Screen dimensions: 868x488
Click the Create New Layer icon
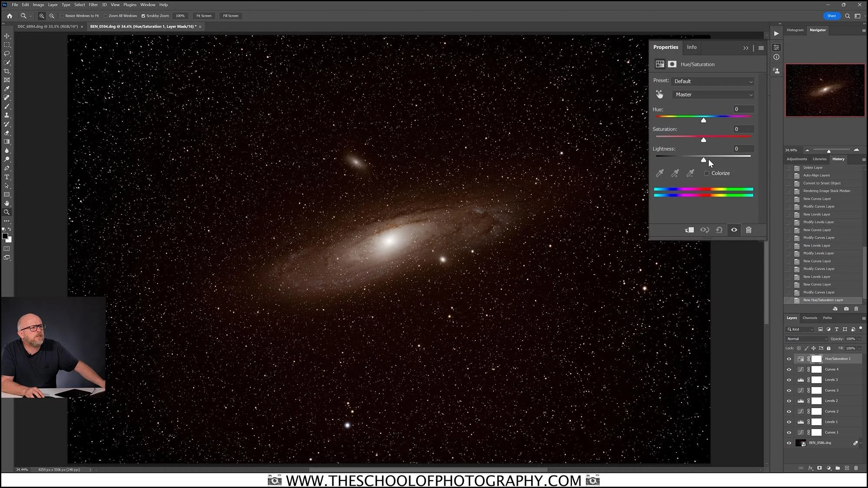pyautogui.click(x=846, y=468)
